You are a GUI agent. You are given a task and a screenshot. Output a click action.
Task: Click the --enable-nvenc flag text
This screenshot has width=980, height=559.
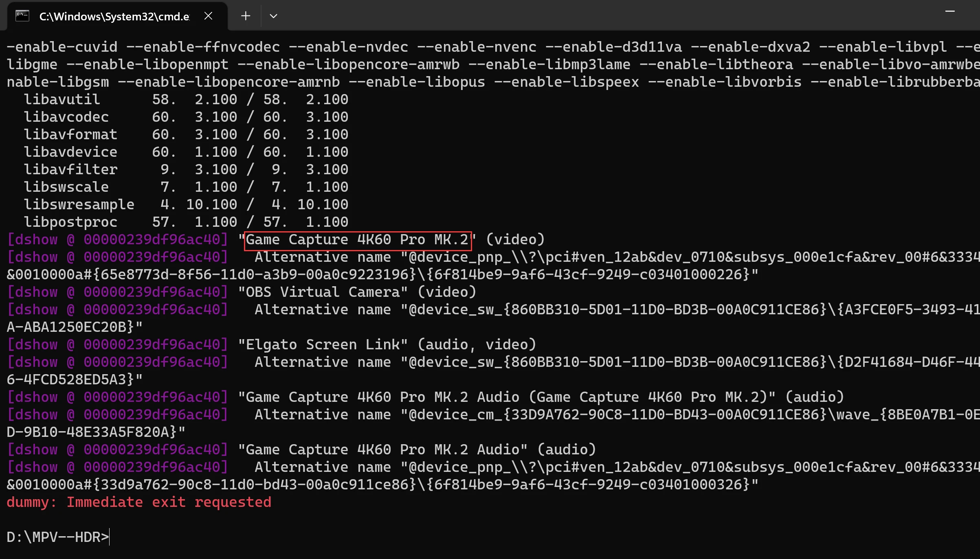[x=477, y=47]
